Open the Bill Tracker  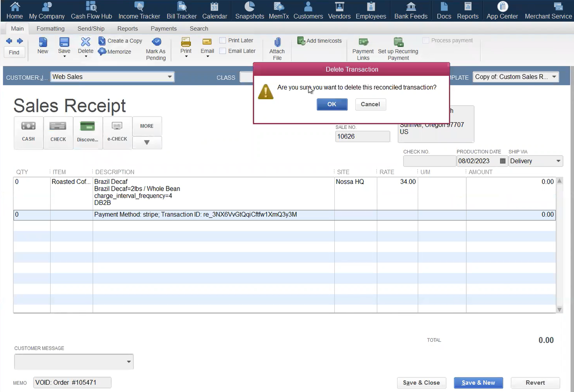click(182, 11)
